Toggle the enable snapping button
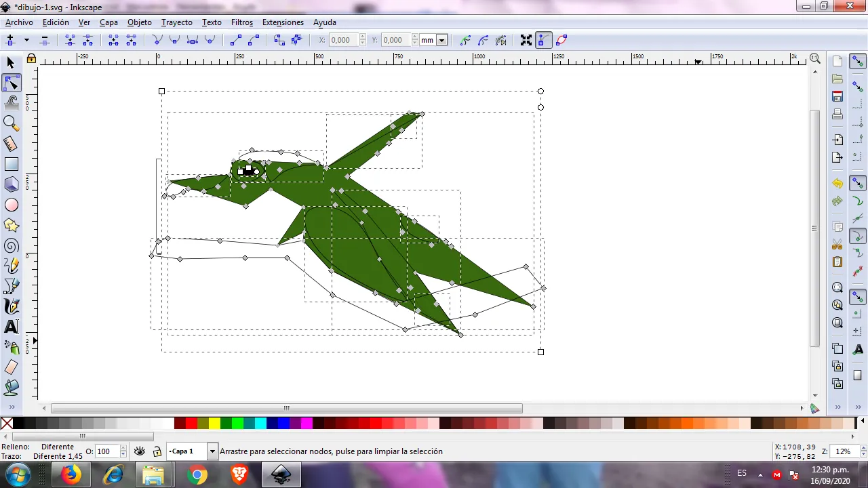The width and height of the screenshot is (868, 488). 858,62
